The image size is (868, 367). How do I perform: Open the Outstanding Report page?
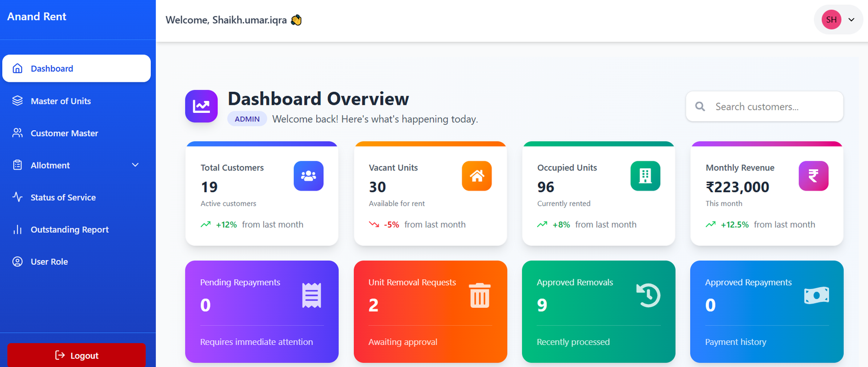click(69, 230)
